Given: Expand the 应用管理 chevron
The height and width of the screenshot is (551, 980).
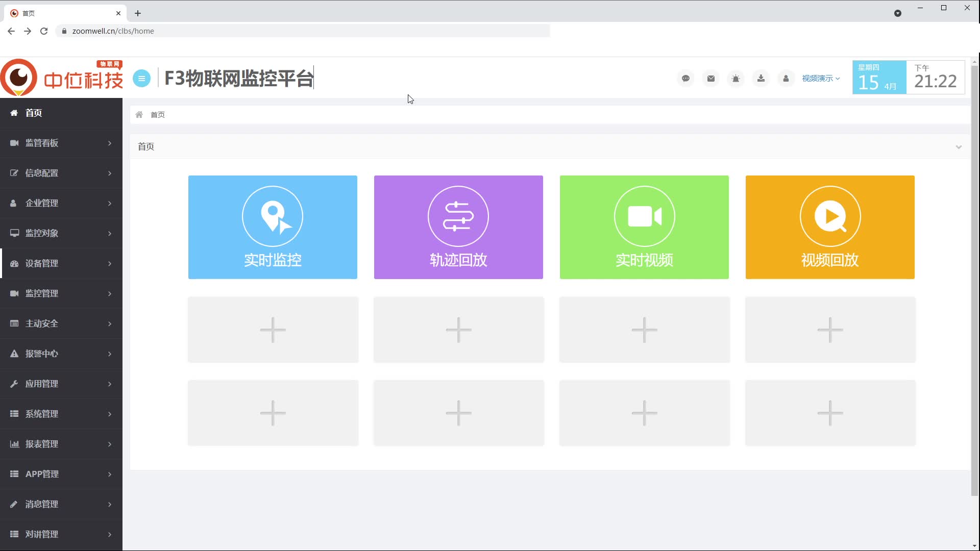Looking at the screenshot, I should pos(110,384).
